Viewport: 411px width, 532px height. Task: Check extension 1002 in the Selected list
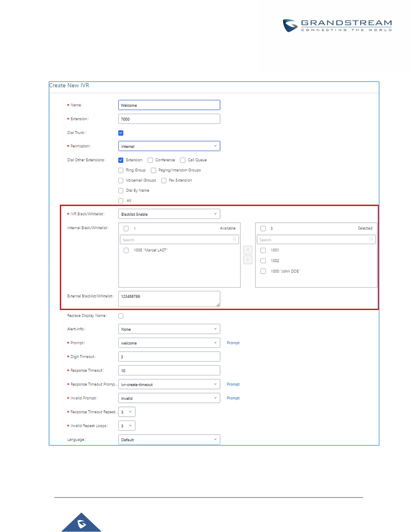tap(263, 261)
